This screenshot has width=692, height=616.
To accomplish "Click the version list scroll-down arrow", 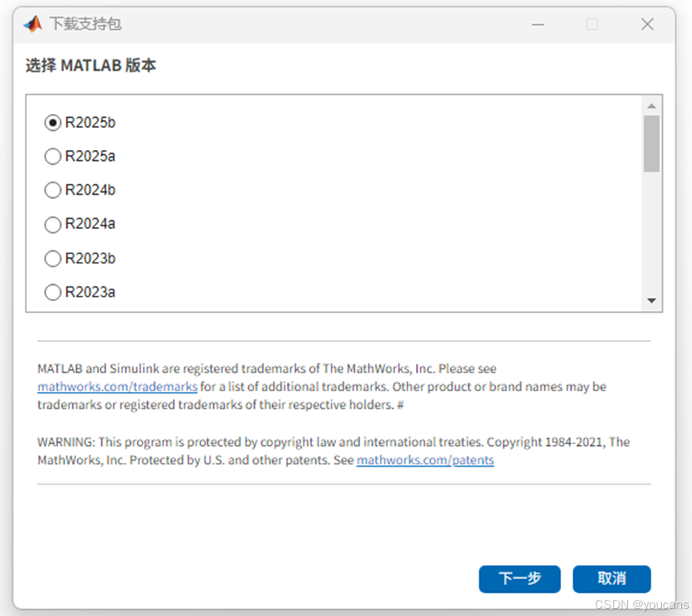I will [651, 301].
